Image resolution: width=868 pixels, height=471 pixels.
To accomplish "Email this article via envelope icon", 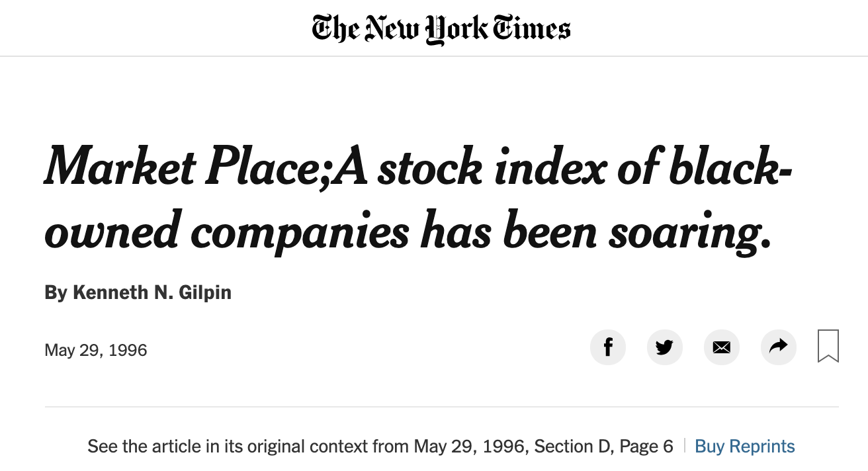I will [721, 347].
